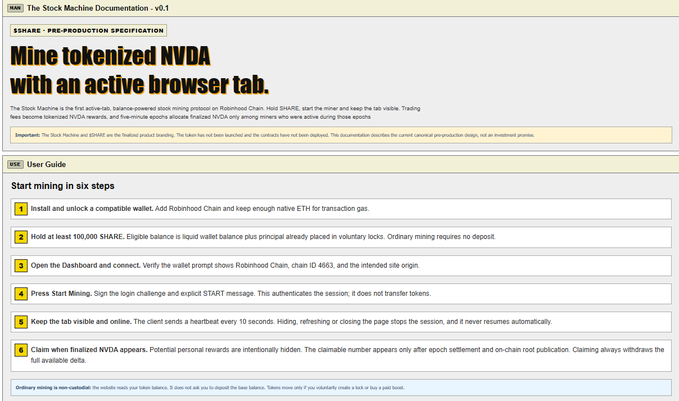Image resolution: width=679 pixels, height=401 pixels.
Task: Click 'Potential personal rewards are intentionally hidden.' sentence
Action: [226, 349]
